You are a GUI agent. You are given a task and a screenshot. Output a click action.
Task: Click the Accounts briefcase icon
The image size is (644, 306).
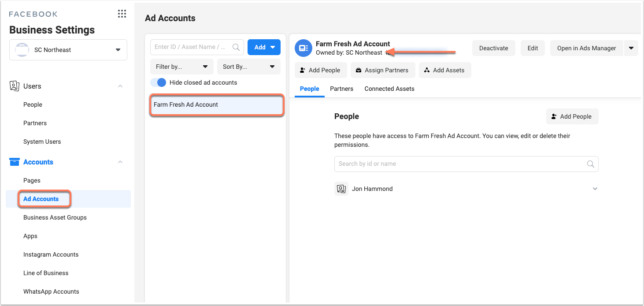point(15,162)
